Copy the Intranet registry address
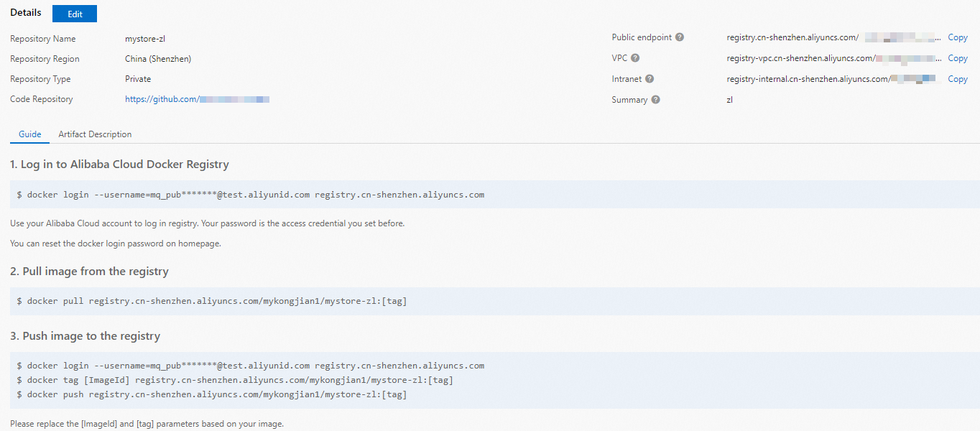Viewport: 980px width, 431px height. [957, 79]
